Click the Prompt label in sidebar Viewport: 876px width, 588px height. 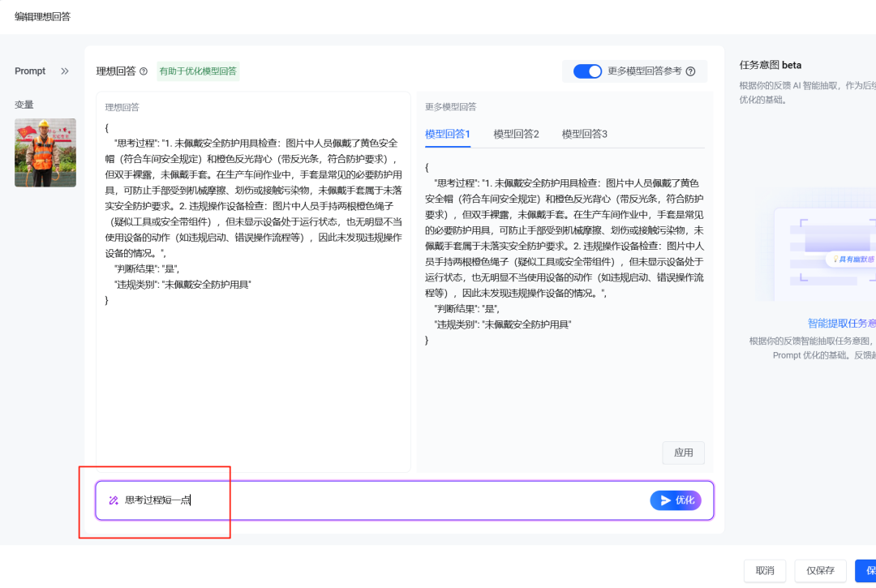pos(30,71)
